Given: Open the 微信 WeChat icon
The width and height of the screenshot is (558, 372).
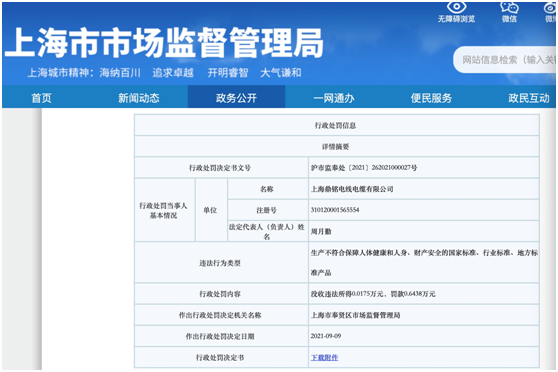Looking at the screenshot, I should pyautogui.click(x=509, y=7).
